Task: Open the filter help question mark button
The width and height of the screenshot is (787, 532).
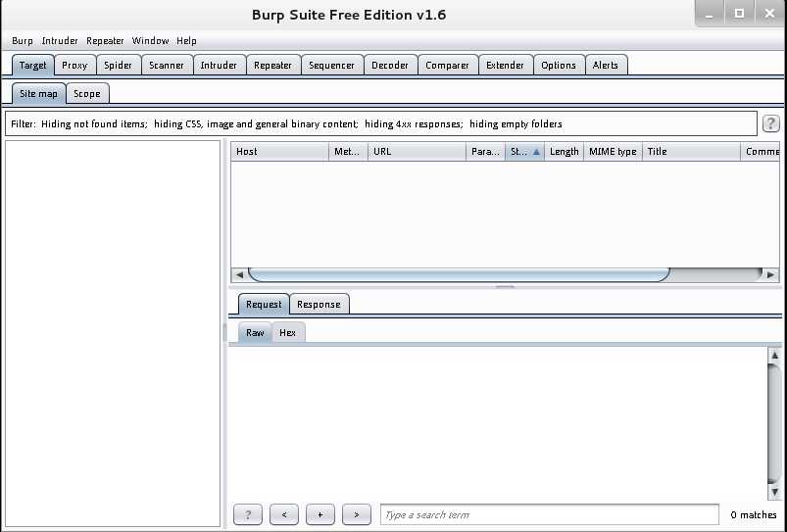Action: coord(771,123)
